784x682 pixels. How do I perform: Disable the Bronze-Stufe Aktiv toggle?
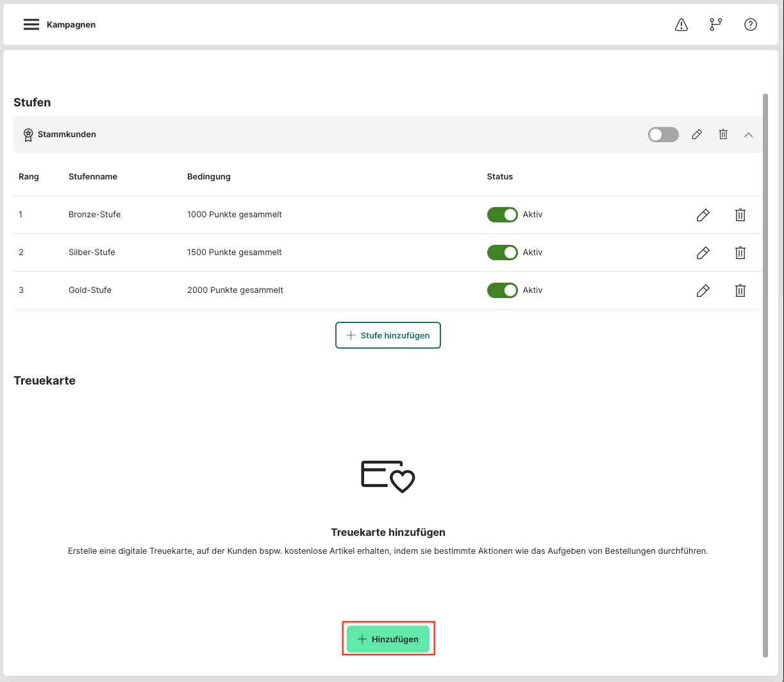pyautogui.click(x=502, y=215)
